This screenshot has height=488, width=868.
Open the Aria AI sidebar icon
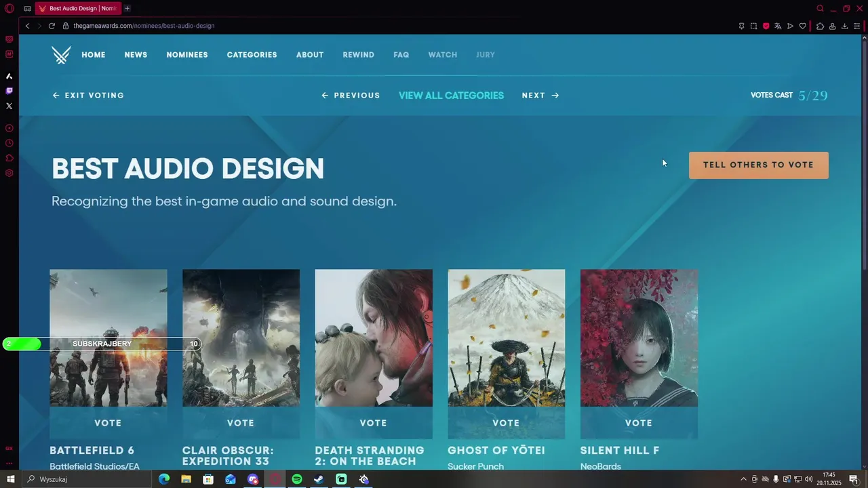point(9,76)
